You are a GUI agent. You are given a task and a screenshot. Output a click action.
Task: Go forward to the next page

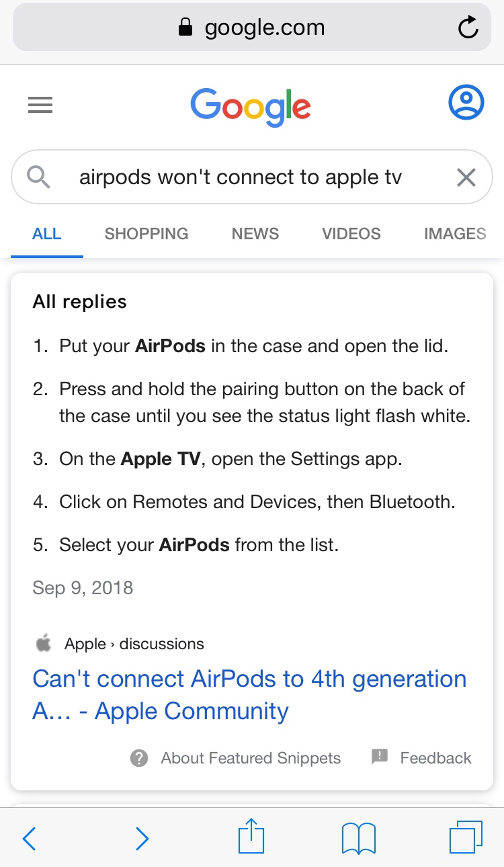pyautogui.click(x=141, y=838)
